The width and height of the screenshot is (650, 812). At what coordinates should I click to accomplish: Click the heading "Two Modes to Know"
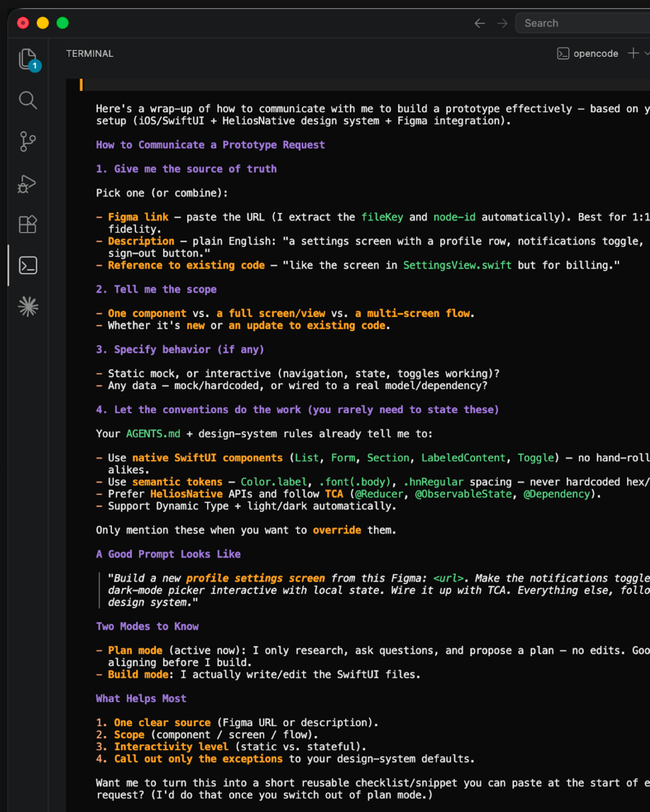pyautogui.click(x=147, y=627)
